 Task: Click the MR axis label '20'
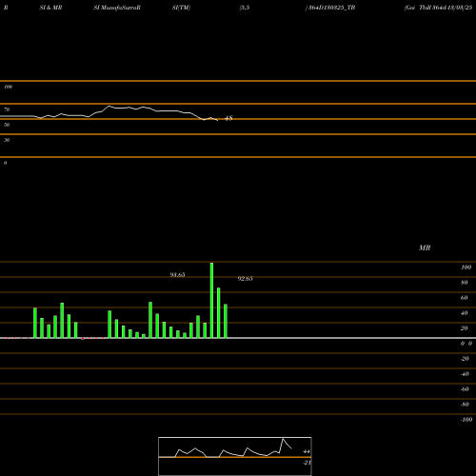[x=465, y=328]
